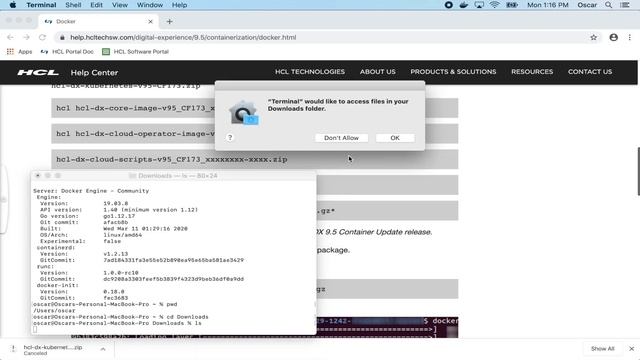The height and width of the screenshot is (360, 640).
Task: Click Don't Allow in the dialog
Action: point(341,138)
